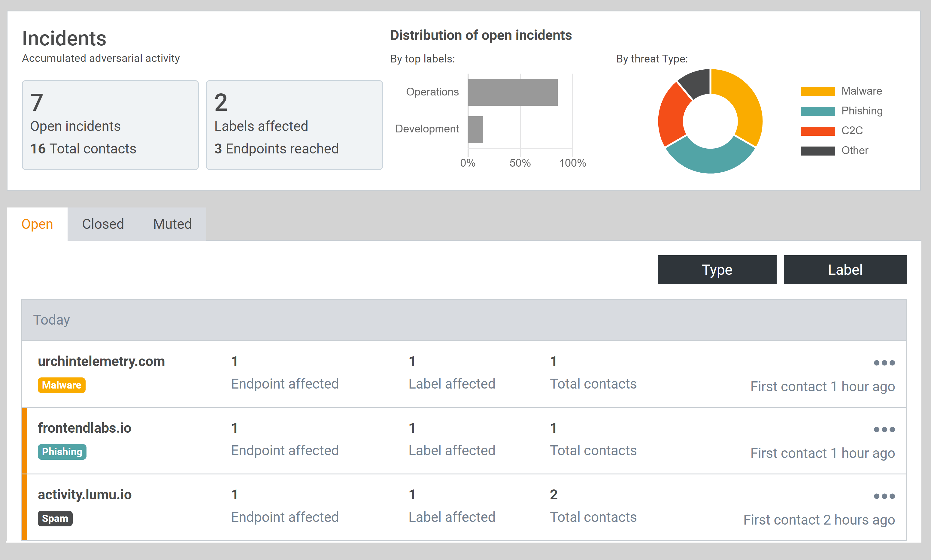Collapse the Today incidents group
Viewport: 931px width, 560px height.
(52, 319)
